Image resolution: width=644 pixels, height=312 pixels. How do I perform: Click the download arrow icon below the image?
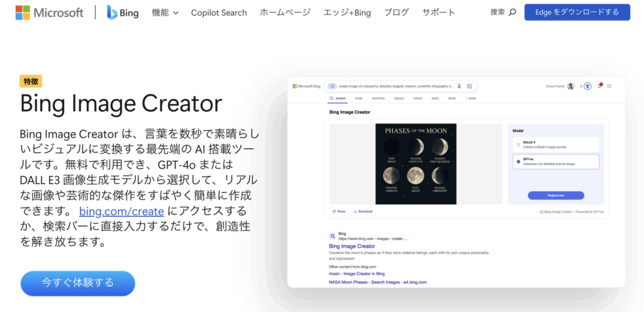355,211
